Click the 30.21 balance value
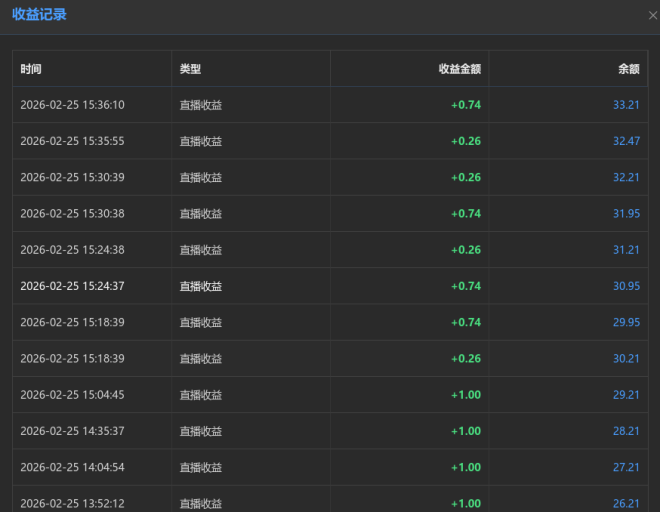 pyautogui.click(x=626, y=358)
